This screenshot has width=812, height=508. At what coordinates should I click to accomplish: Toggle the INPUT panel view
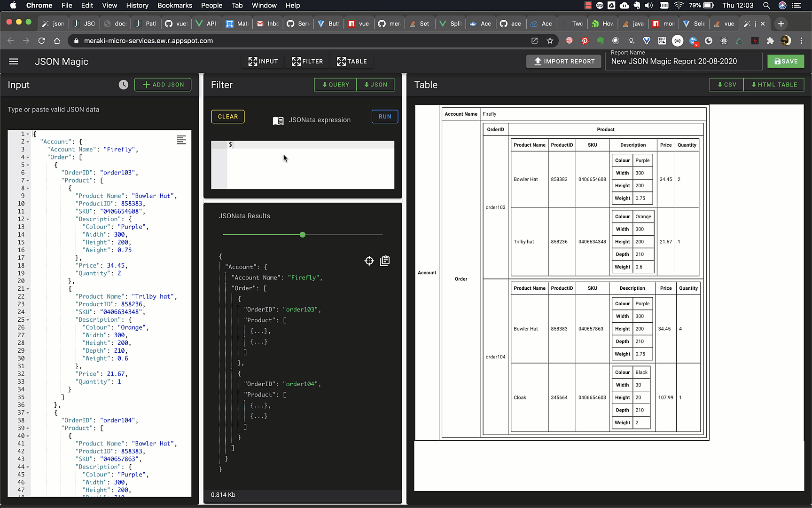point(263,62)
